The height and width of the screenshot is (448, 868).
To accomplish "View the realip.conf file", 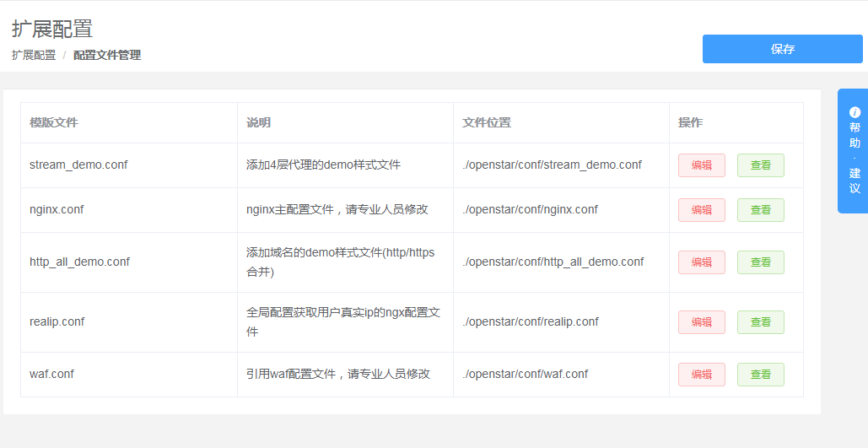I will (x=761, y=321).
